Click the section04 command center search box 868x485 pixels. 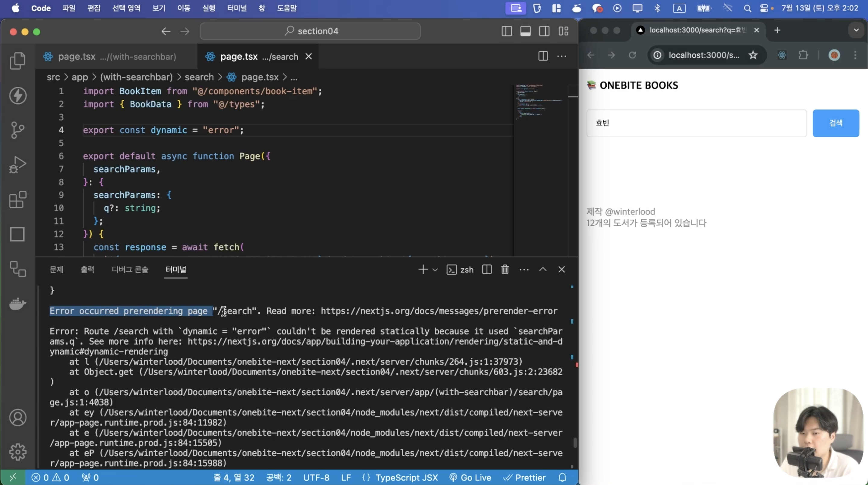(x=310, y=31)
